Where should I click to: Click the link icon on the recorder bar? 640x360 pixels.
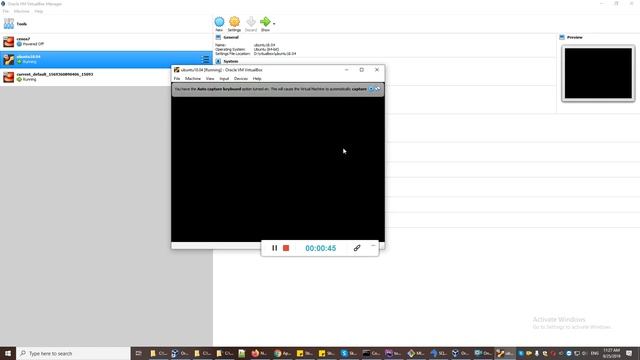357,248
